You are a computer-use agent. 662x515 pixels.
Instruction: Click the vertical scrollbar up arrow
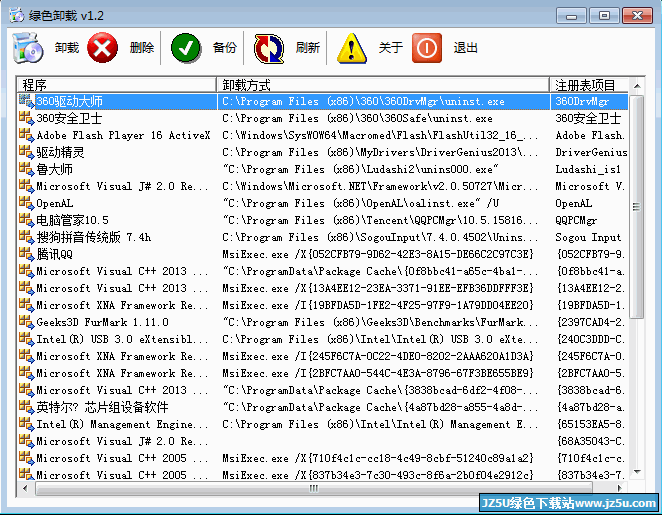637,86
